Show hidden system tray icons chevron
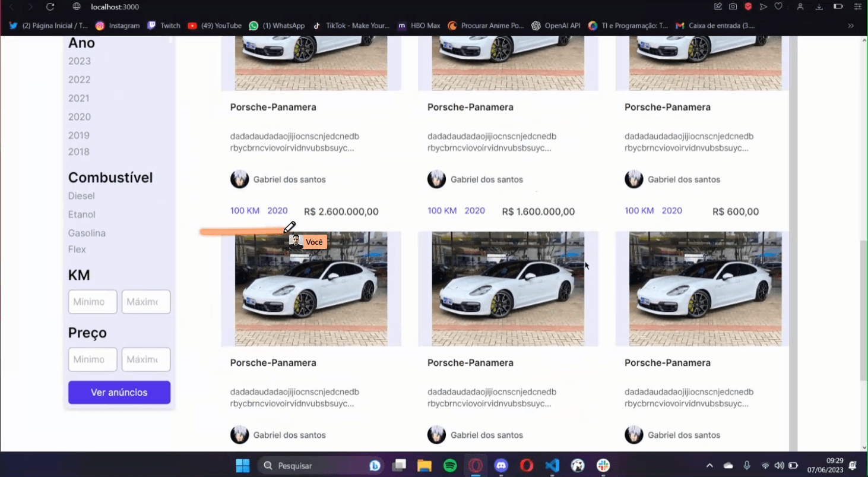This screenshot has width=868, height=477. [x=709, y=465]
